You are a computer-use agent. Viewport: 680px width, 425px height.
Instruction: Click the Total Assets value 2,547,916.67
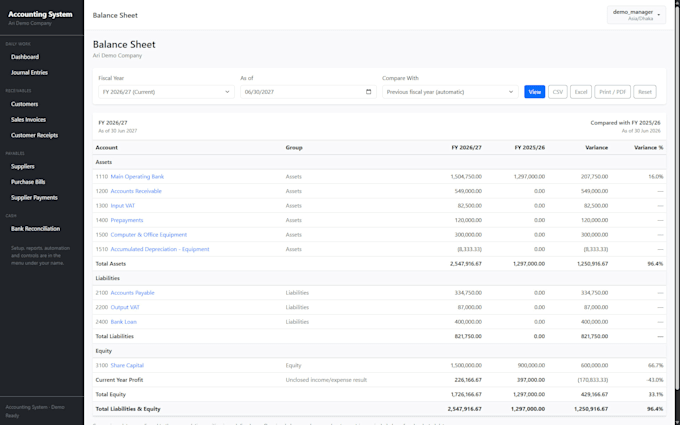(x=466, y=264)
